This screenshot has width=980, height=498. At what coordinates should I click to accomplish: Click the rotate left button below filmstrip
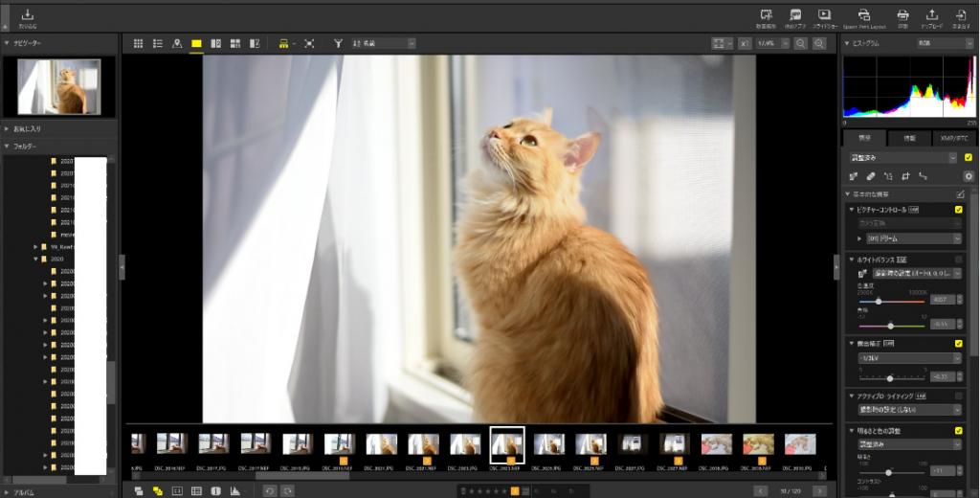(x=270, y=490)
